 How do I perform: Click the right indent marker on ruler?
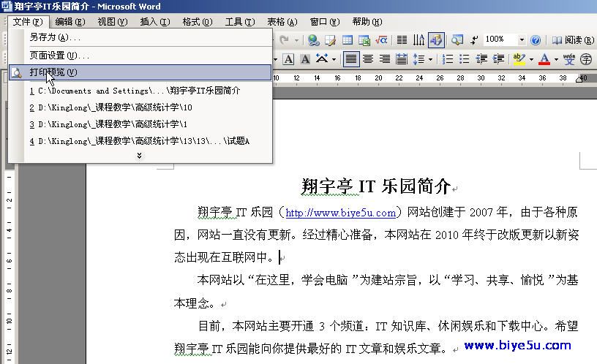[580, 79]
